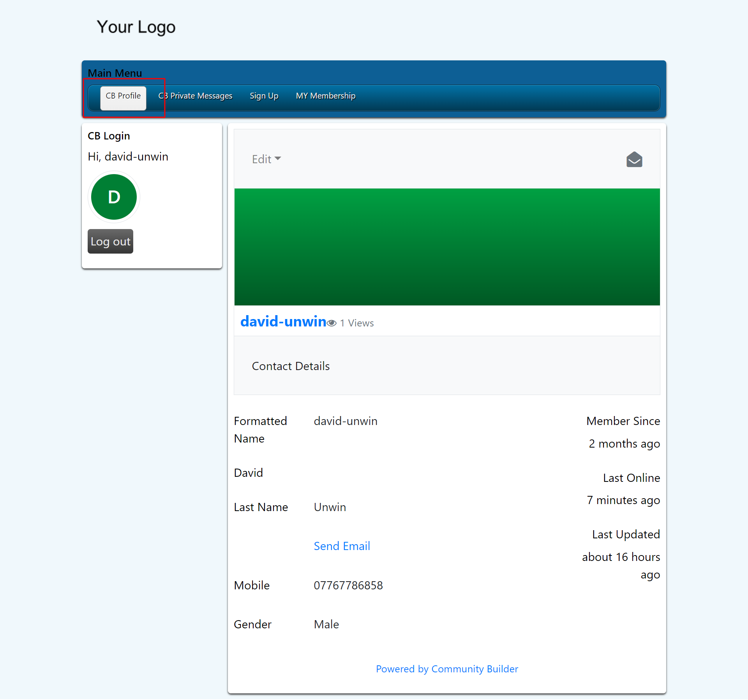Click the mobile number 07767786858
The image size is (748, 700).
pos(348,585)
